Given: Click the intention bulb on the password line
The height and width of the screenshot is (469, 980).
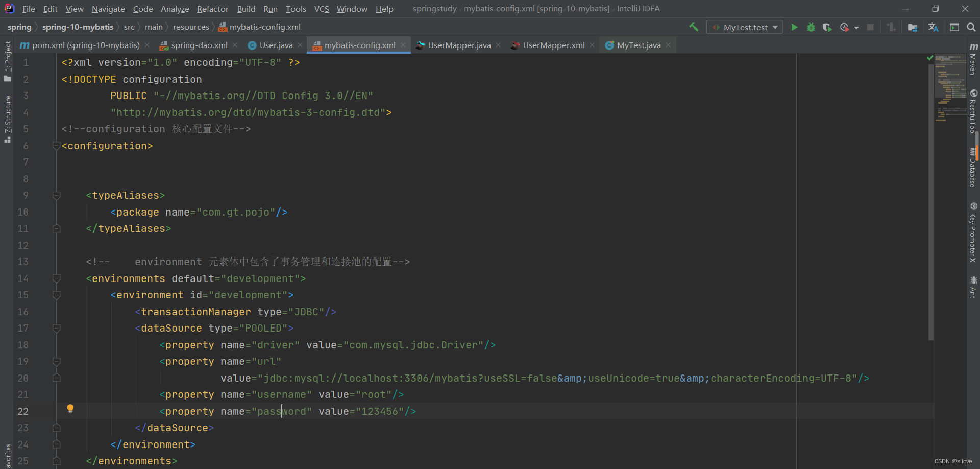Looking at the screenshot, I should click(x=70, y=409).
